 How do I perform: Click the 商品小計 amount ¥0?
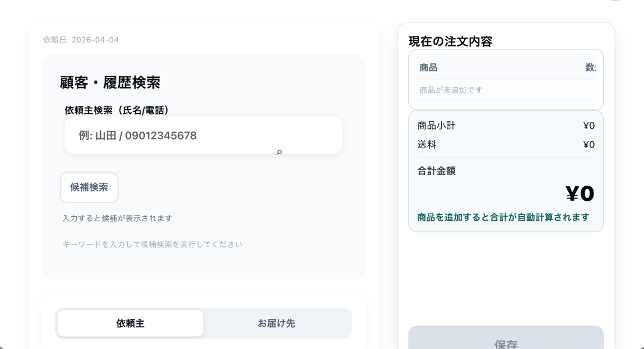pos(589,126)
